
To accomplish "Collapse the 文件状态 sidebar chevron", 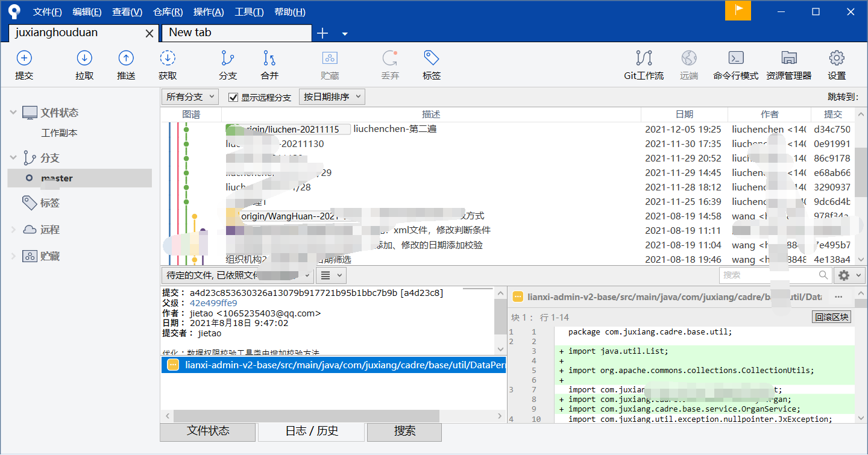I will point(13,113).
